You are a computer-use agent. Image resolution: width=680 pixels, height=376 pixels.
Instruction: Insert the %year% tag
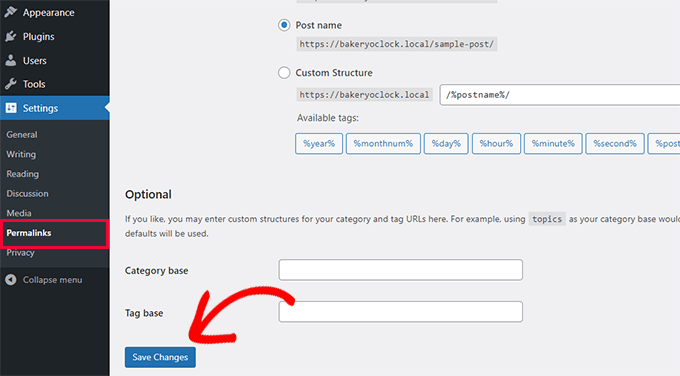pos(319,144)
